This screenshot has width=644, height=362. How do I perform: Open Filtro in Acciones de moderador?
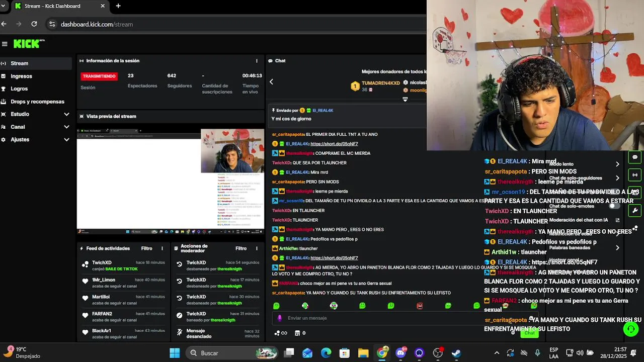(241, 248)
